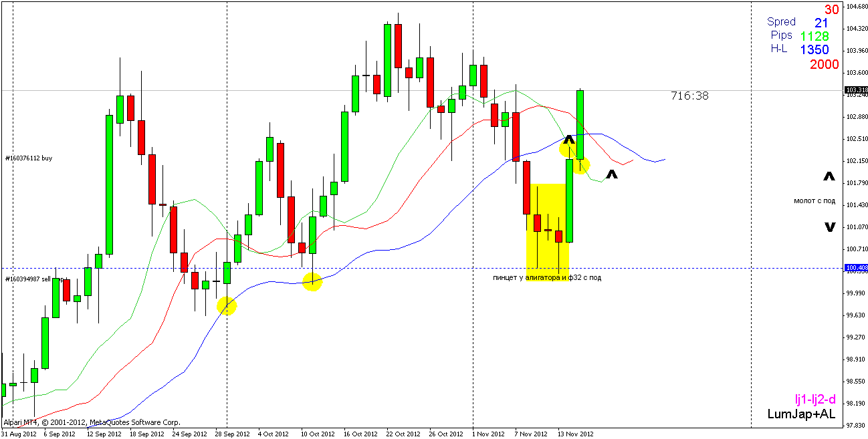Select the down arrow below молот с под label

pyautogui.click(x=829, y=227)
